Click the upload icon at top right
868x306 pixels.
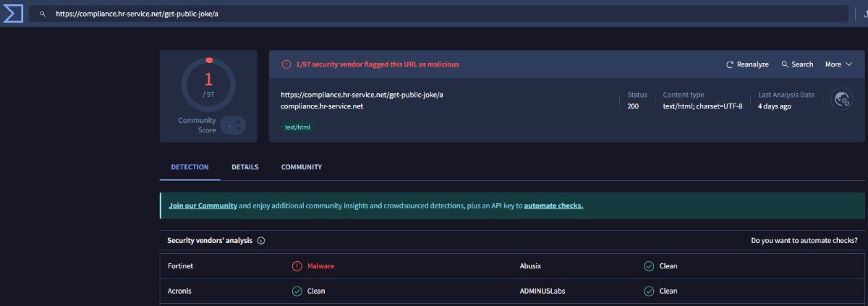[864, 13]
